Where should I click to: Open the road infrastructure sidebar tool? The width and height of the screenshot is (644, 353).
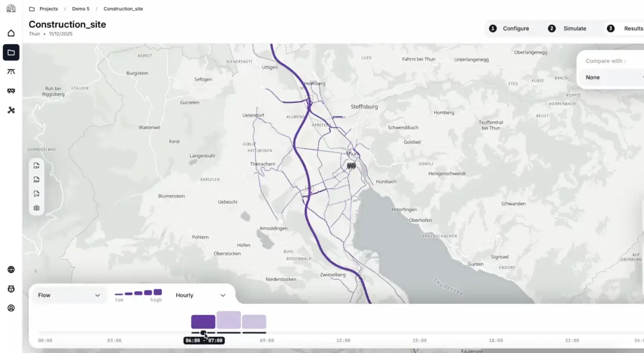point(11,71)
